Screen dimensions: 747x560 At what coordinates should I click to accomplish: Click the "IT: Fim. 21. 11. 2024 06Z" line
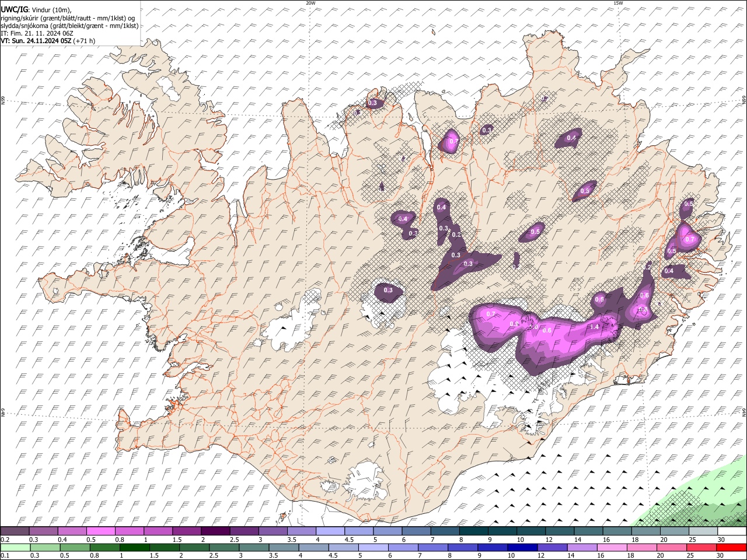[37, 33]
